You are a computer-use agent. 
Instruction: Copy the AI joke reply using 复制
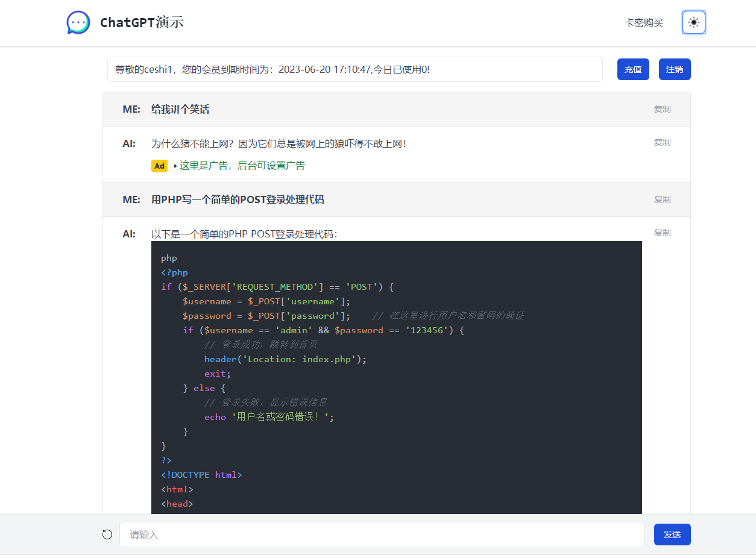click(x=662, y=142)
